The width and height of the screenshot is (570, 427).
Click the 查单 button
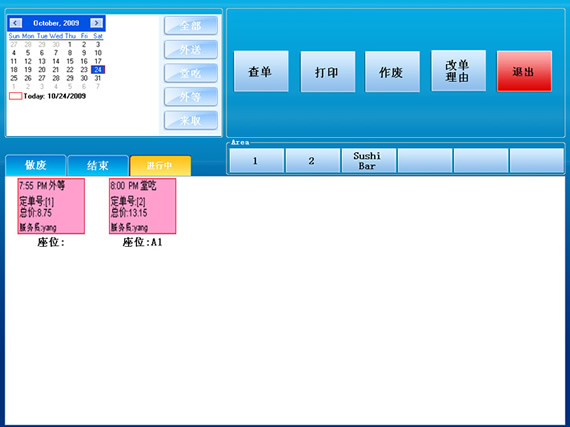pyautogui.click(x=261, y=71)
